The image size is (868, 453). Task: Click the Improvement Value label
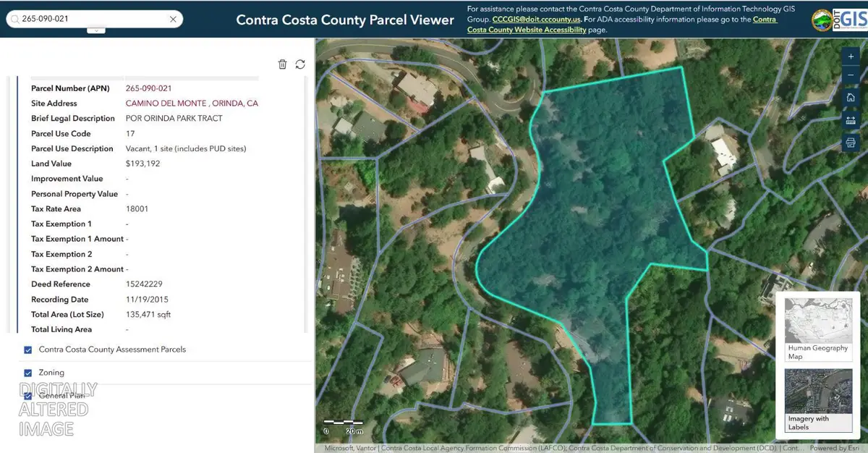coord(67,179)
